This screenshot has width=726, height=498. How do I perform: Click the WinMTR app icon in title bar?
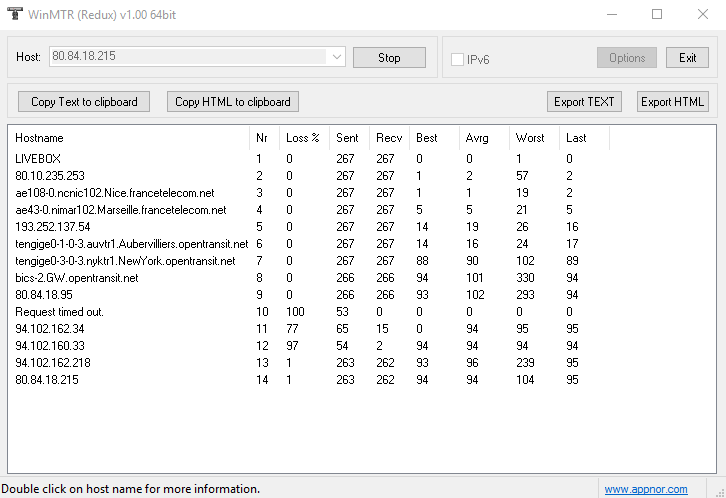[14, 14]
